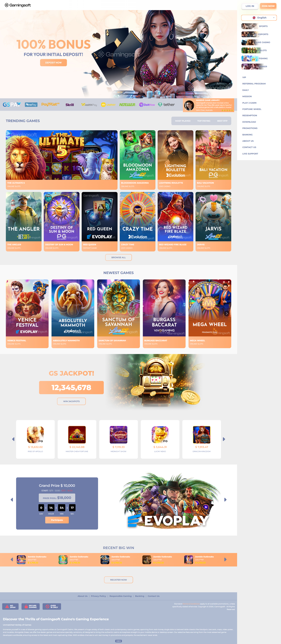Viewport: 281px width, 644px height.
Task: Open The Ultimate 5 game thumbnail
Action: (62, 155)
